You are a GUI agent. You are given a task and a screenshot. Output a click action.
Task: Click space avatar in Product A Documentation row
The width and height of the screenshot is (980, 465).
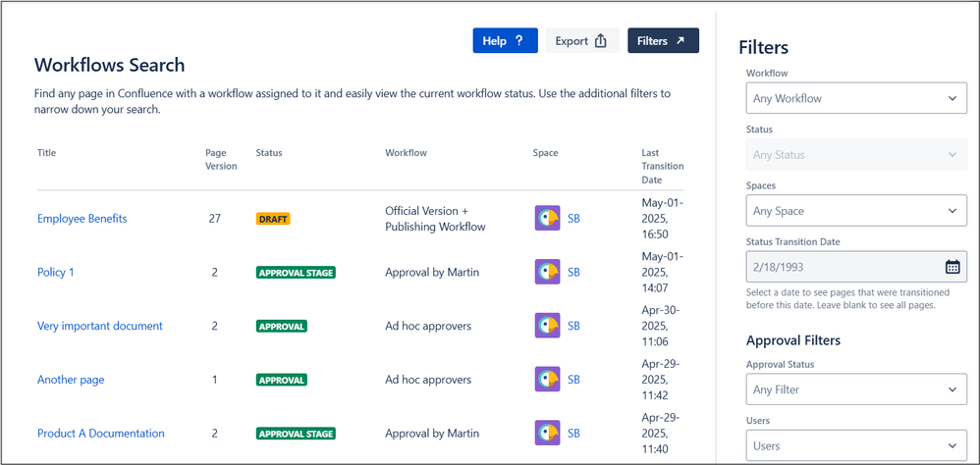(x=548, y=434)
